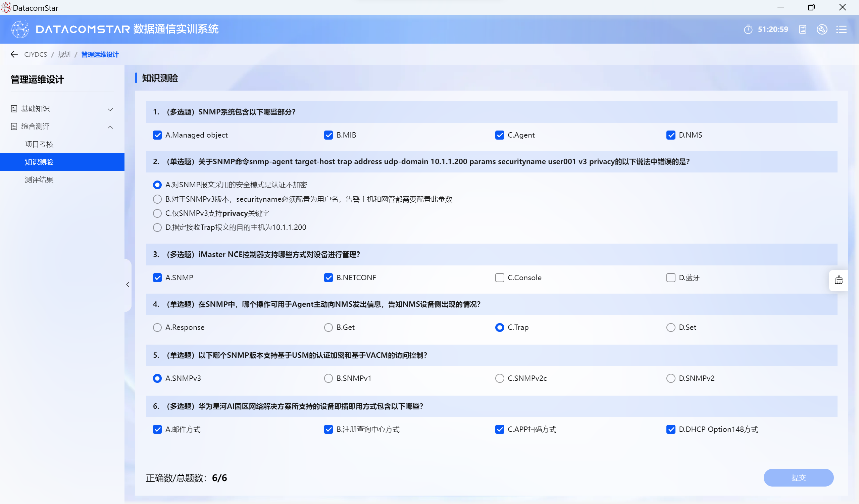Expand the 基础知识 section chevron
The image size is (859, 504).
(110, 109)
